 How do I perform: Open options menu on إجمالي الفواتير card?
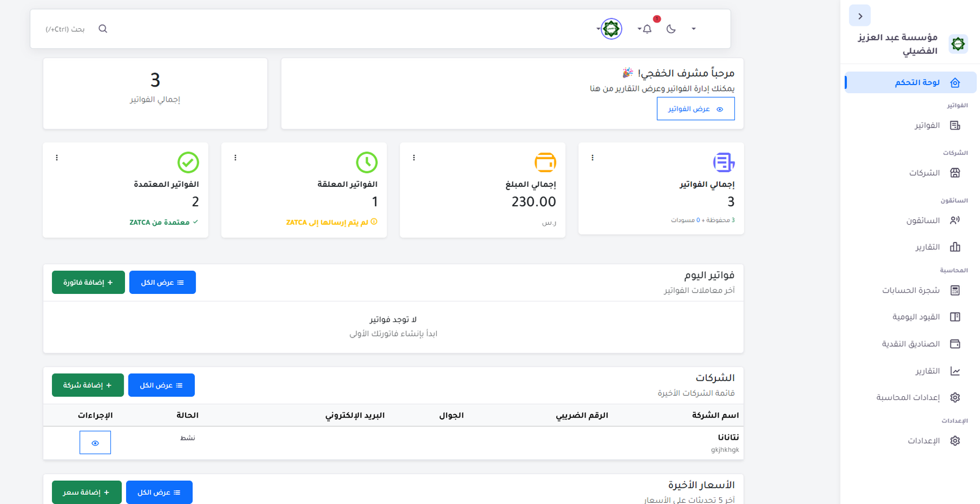(592, 157)
